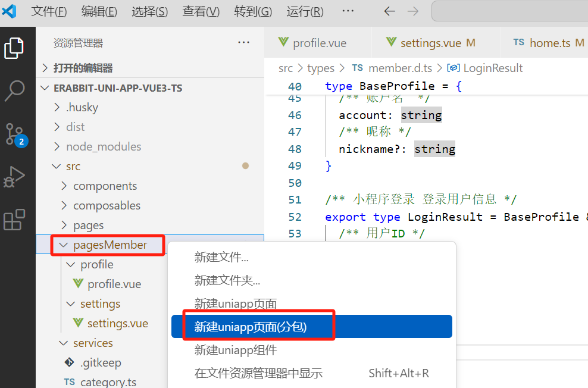The width and height of the screenshot is (588, 388).
Task: Choose 新建uniapp页面 from context menu
Action: 312,303
